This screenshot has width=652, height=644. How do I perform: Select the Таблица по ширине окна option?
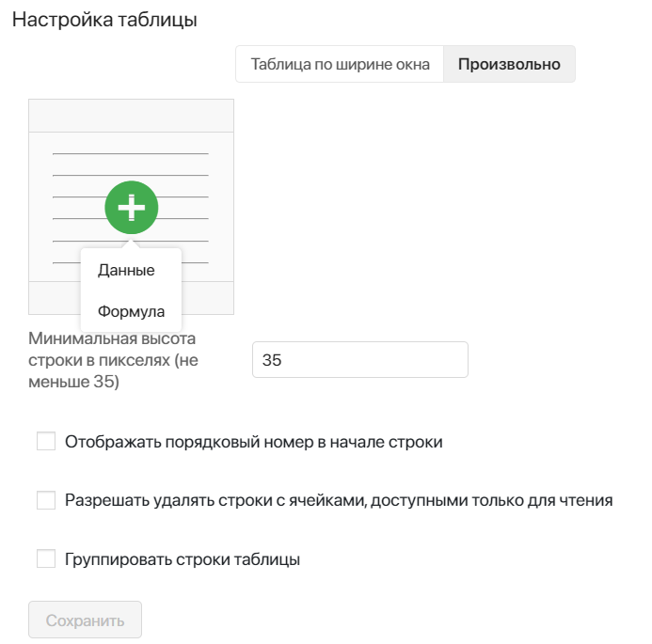tap(340, 64)
